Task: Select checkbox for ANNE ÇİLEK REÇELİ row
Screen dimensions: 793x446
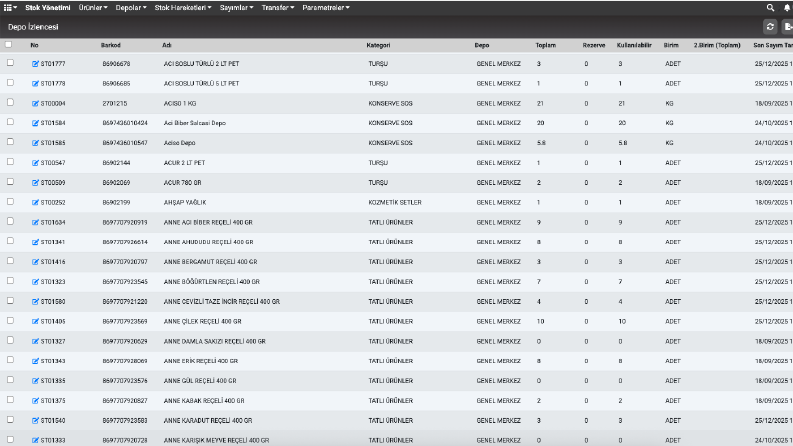Action: click(10, 321)
